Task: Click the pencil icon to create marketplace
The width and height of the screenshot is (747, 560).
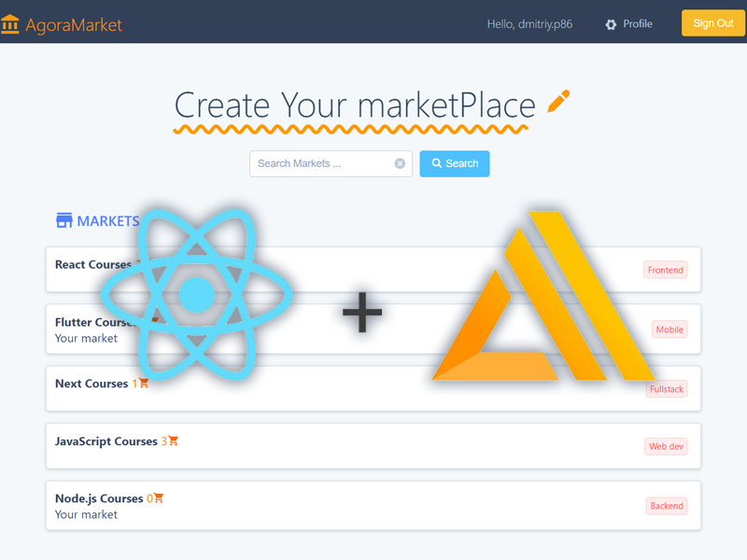Action: [558, 101]
